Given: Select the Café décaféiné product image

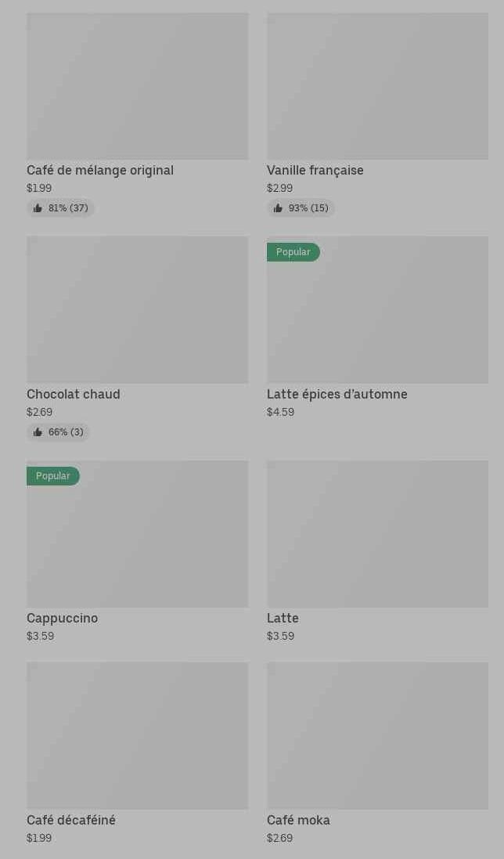Looking at the screenshot, I should [137, 736].
